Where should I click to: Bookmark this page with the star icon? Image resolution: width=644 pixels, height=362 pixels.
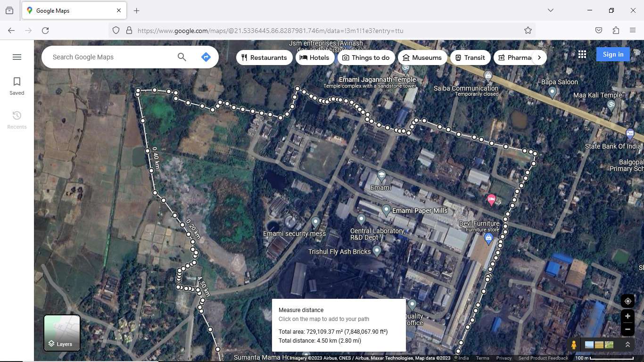tap(528, 30)
